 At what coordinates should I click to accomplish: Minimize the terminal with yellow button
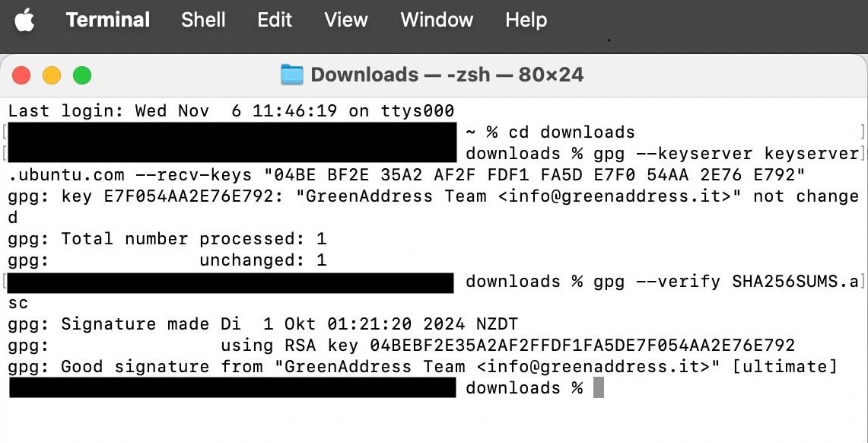(x=52, y=75)
